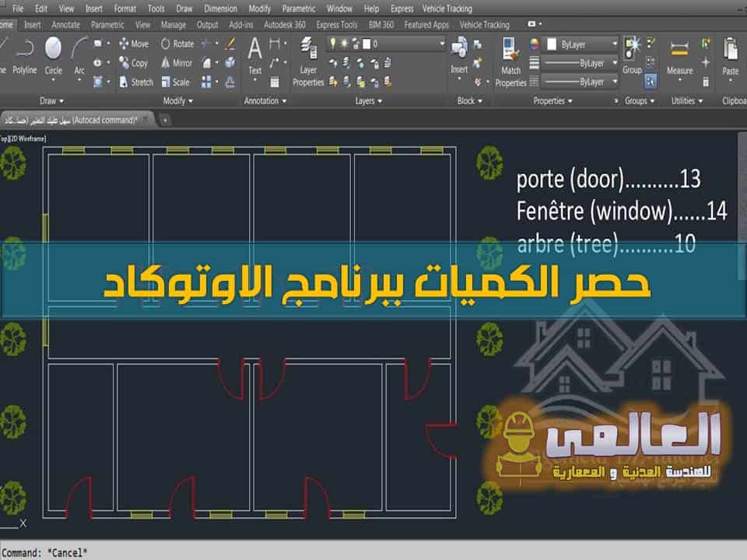Select the Hatch icon in Draw panel

(x=98, y=82)
